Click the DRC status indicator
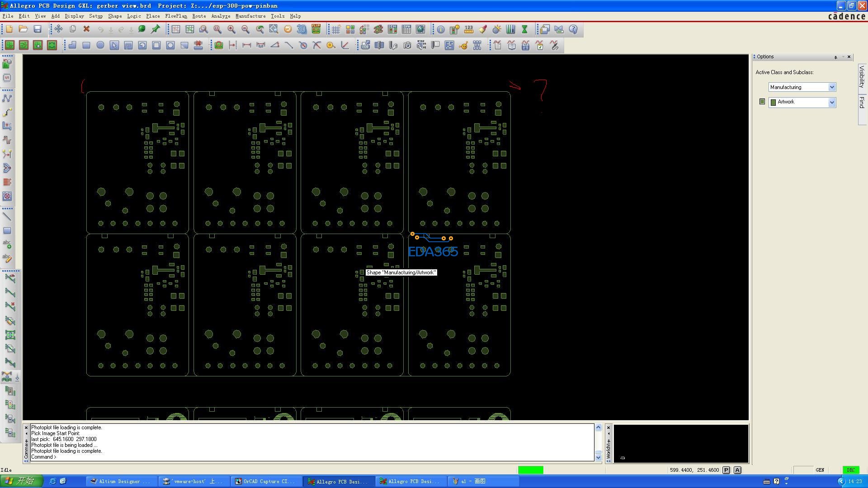Screen dimensions: 868x488 click(851, 470)
